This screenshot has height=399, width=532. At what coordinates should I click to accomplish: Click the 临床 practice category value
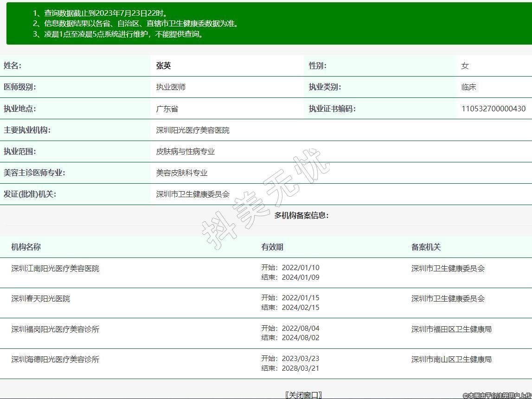(468, 87)
